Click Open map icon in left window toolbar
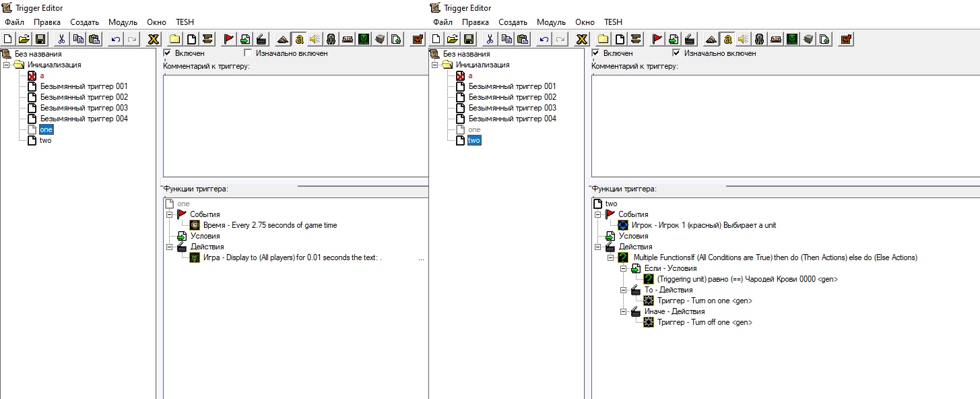 24,39
